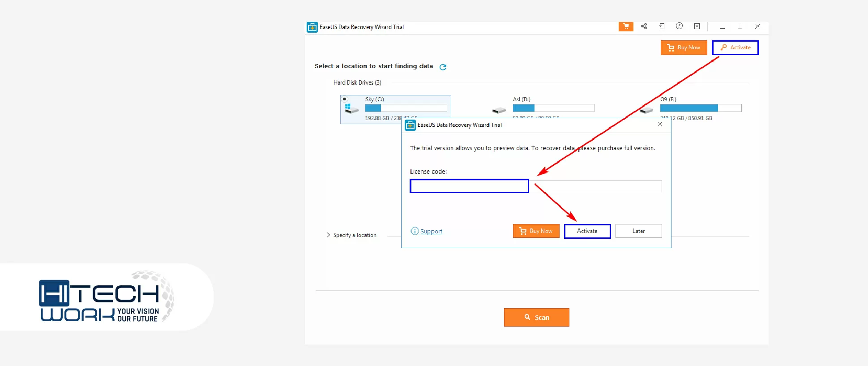Click the EaseUS app icon in main title bar

[312, 27]
